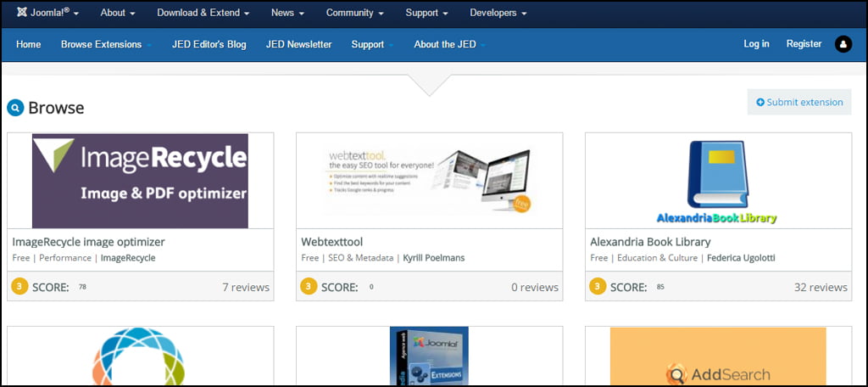This screenshot has width=868, height=387.
Task: Open Federica Ugolotti developer link
Action: coord(741,258)
